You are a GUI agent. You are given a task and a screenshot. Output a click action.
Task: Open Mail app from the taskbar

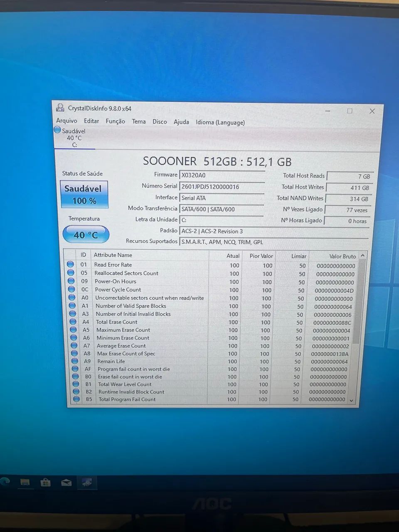click(x=66, y=483)
